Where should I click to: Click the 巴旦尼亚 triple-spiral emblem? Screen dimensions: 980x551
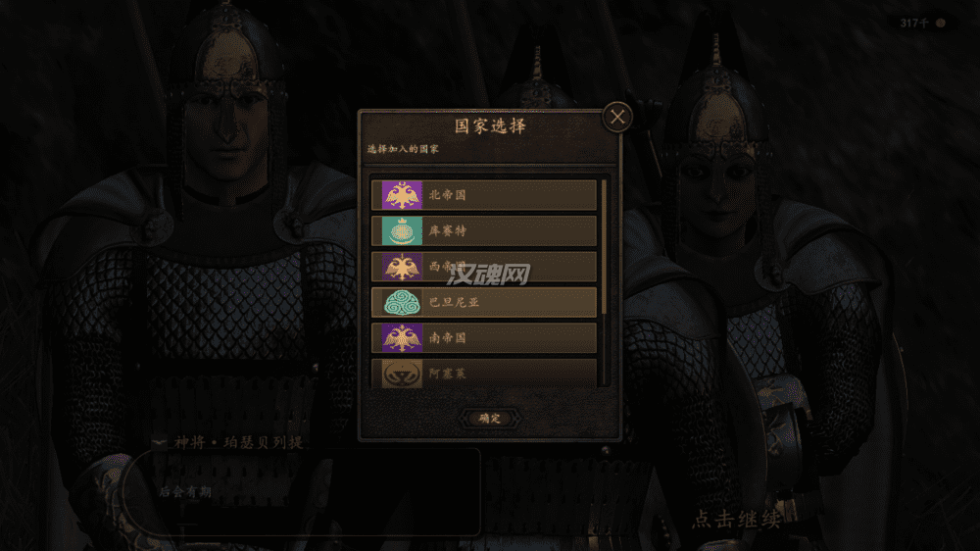(x=402, y=302)
